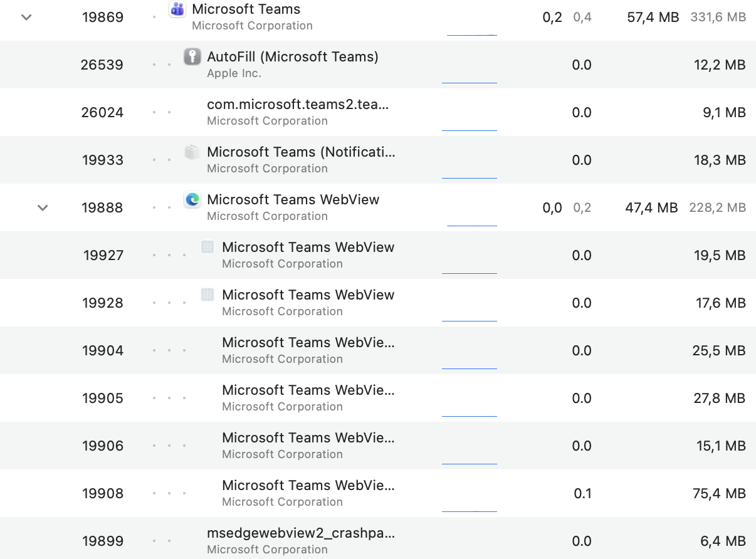Click Microsoft Teams WebVie… name in row 19905
Viewport: 756px width, 559px height.
click(x=308, y=390)
